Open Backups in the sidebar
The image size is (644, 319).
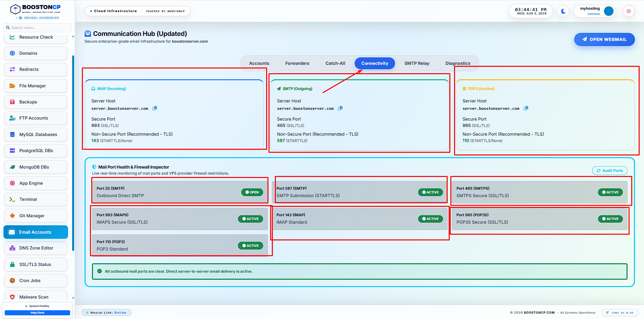tap(36, 102)
